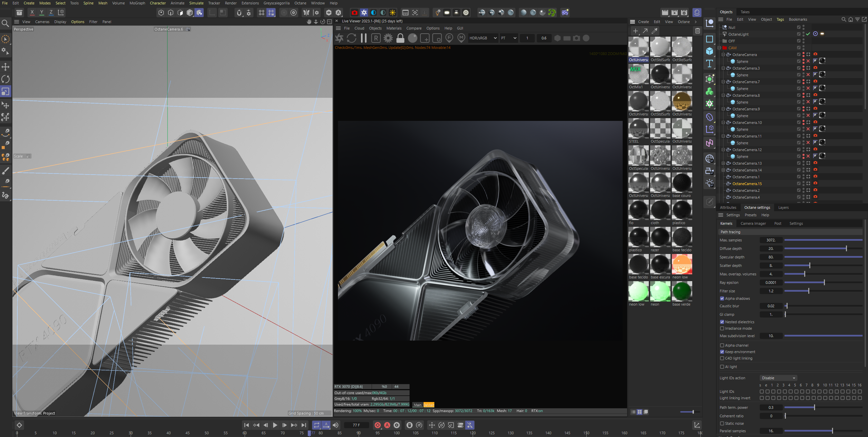The image size is (868, 437).
Task: Collapse the CAM group in the Object manager
Action: point(720,48)
